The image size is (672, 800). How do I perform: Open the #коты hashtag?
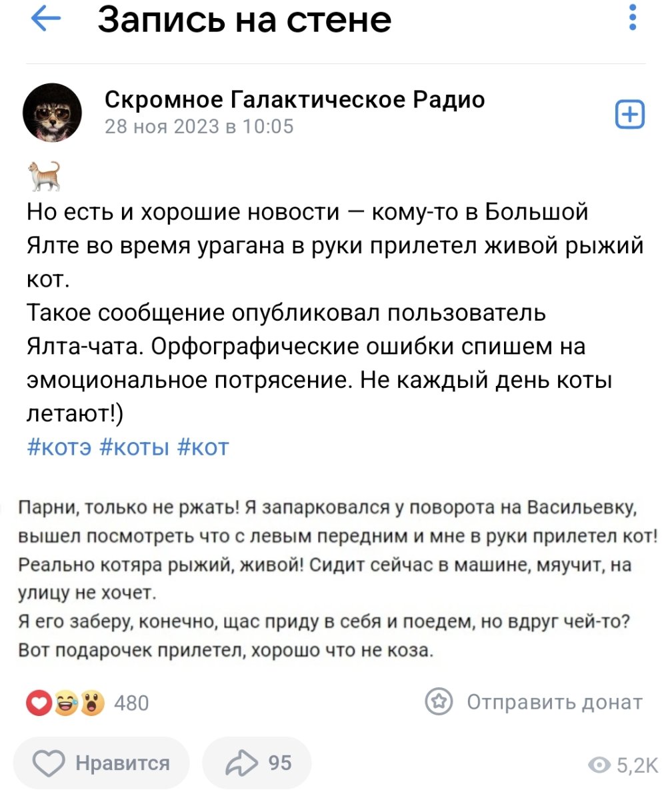point(135,446)
